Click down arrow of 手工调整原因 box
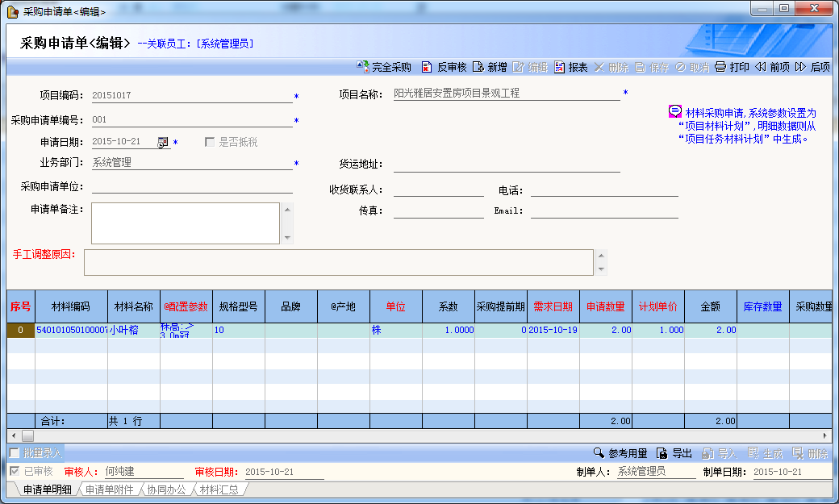Screen dimensions: 839x504 pyautogui.click(x=600, y=269)
